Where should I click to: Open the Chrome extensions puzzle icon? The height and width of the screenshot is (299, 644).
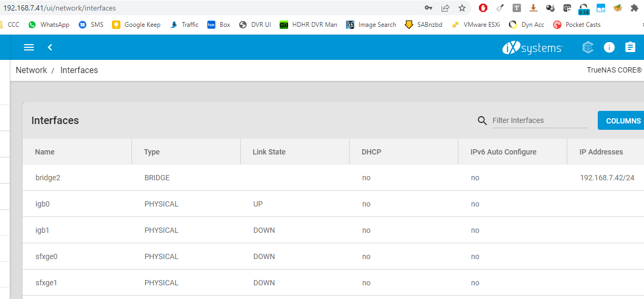click(x=635, y=8)
